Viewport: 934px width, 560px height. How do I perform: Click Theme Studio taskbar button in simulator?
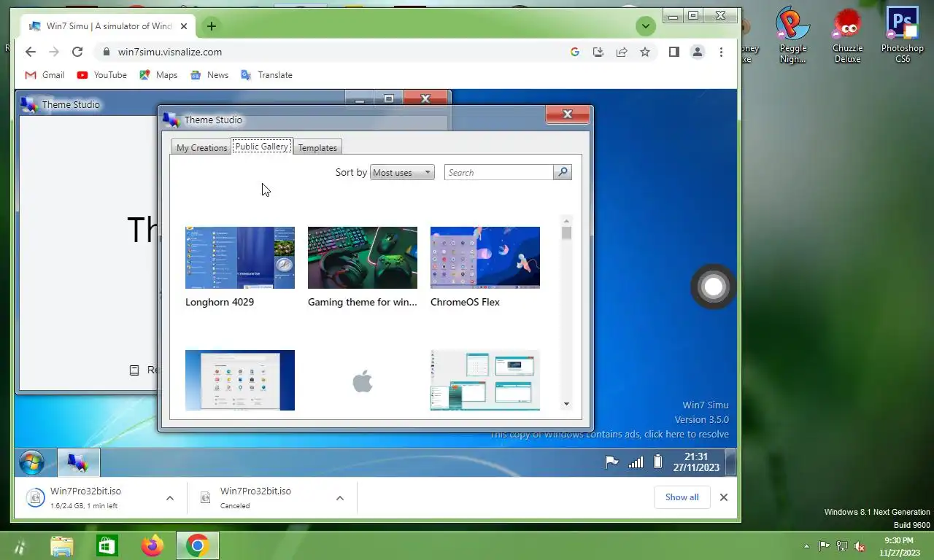click(x=78, y=462)
